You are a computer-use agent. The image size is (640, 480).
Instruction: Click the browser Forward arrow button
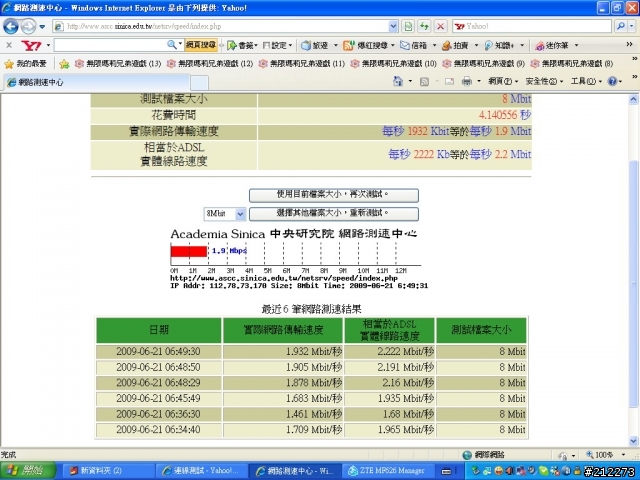pos(28,27)
